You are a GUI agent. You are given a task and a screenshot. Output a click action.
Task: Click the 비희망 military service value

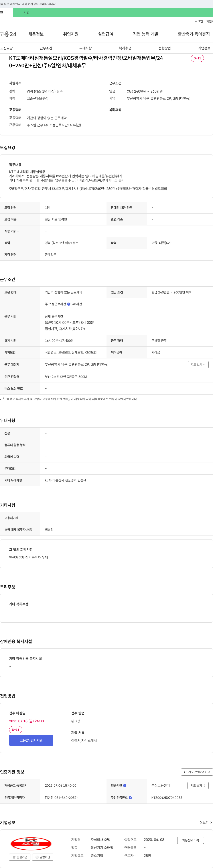(49, 529)
